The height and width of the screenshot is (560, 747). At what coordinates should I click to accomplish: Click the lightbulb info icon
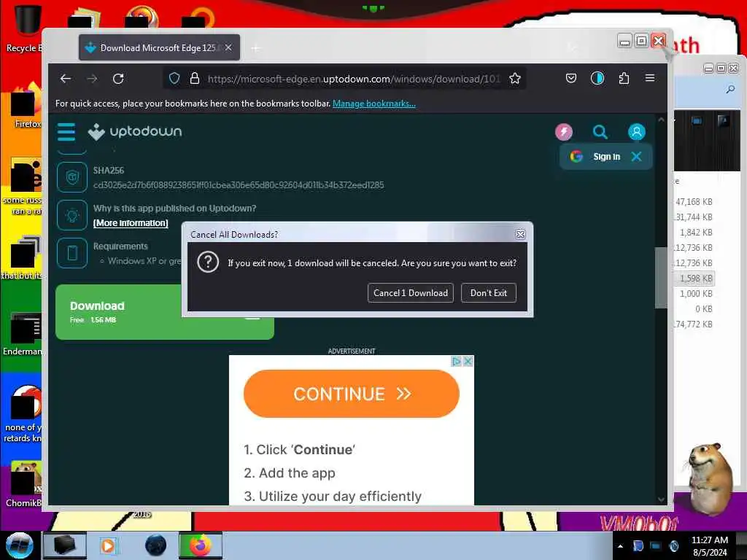coord(72,215)
